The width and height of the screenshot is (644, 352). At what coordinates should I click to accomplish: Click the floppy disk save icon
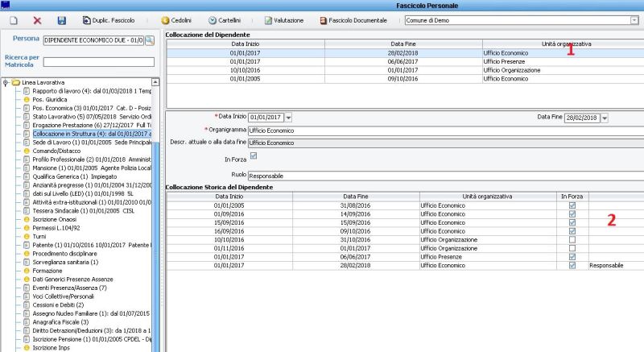click(62, 19)
